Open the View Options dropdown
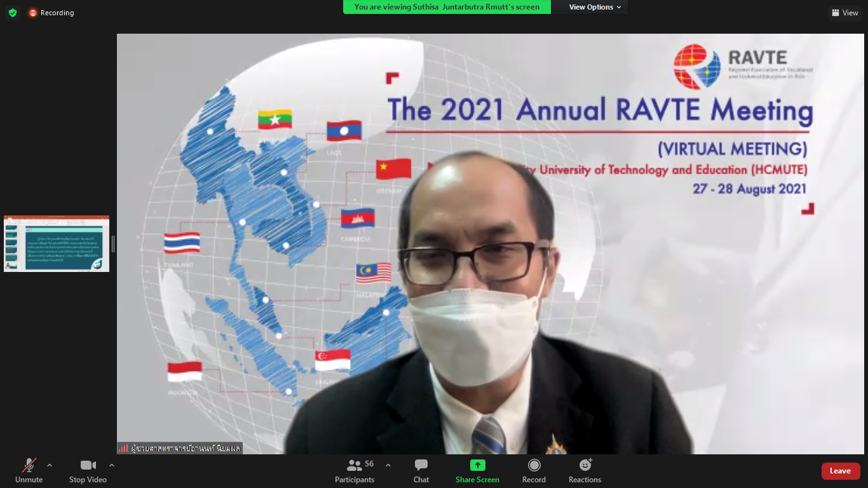This screenshot has width=868, height=488. [x=595, y=7]
